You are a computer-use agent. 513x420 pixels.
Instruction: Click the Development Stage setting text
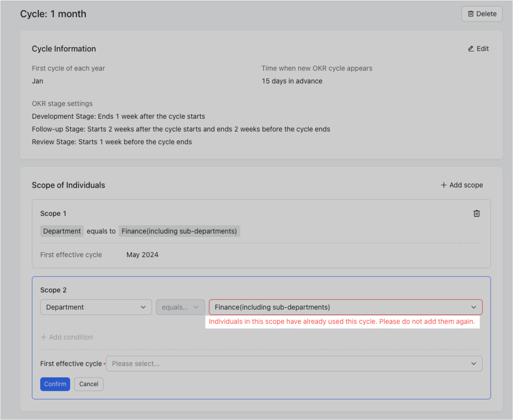pyautogui.click(x=118, y=117)
